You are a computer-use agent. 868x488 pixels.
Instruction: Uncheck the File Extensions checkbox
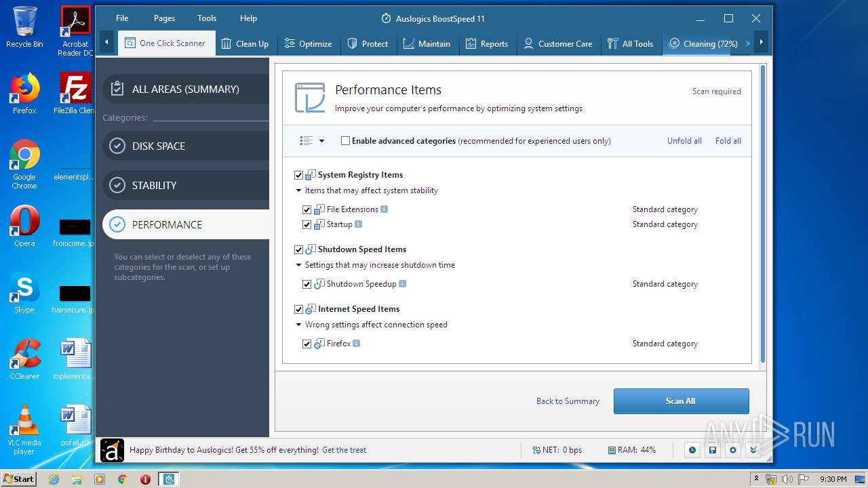point(307,209)
